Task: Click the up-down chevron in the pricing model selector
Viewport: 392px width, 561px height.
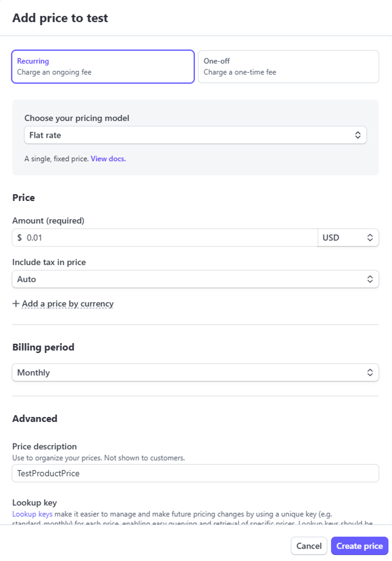Action: (358, 135)
